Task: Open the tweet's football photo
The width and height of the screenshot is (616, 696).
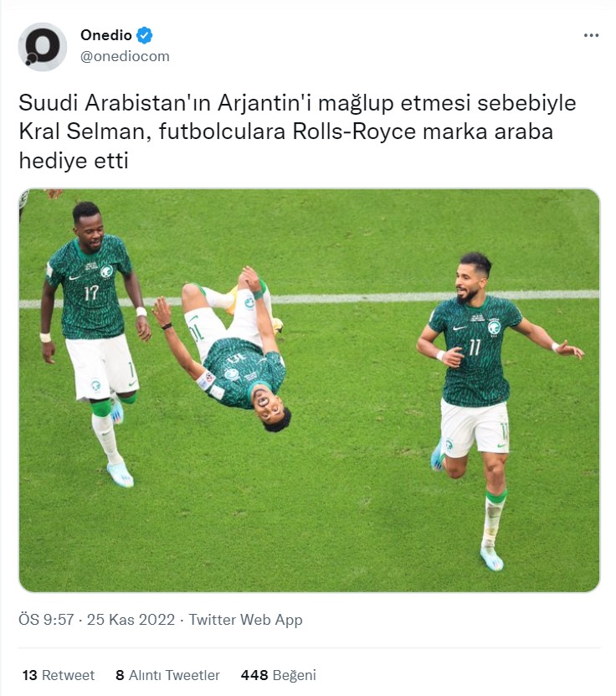Action: point(309,390)
